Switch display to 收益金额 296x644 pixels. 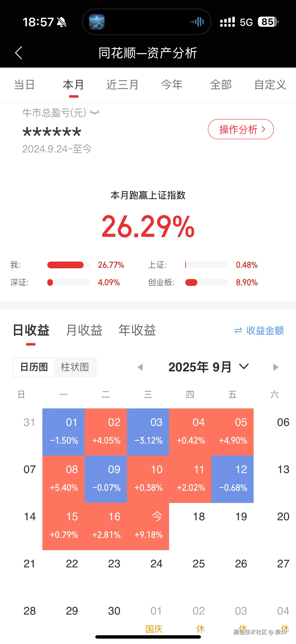click(259, 331)
